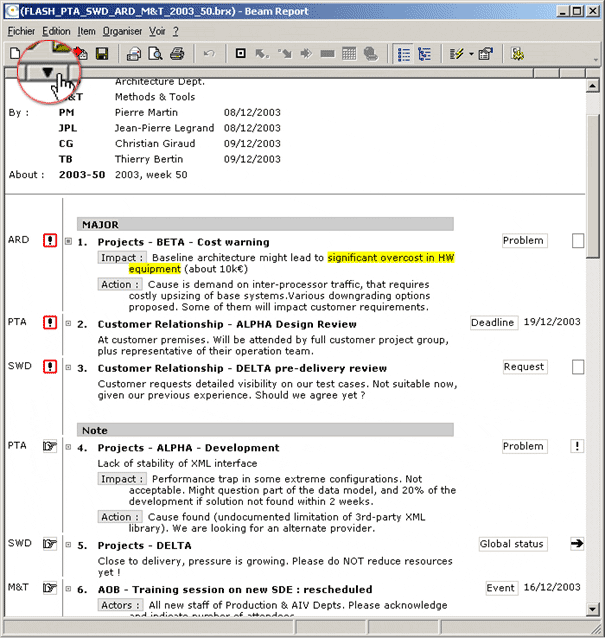Click the vertical scrollbar down arrow
The height and width of the screenshot is (638, 605).
click(592, 609)
